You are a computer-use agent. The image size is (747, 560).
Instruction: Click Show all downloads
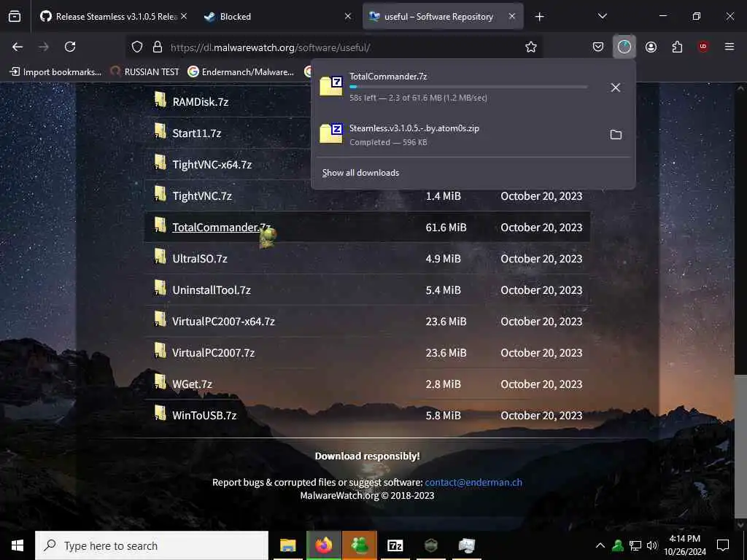[360, 173]
